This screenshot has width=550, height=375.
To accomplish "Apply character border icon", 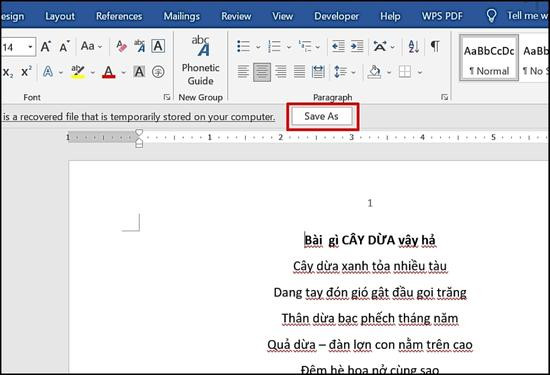I will (158, 46).
